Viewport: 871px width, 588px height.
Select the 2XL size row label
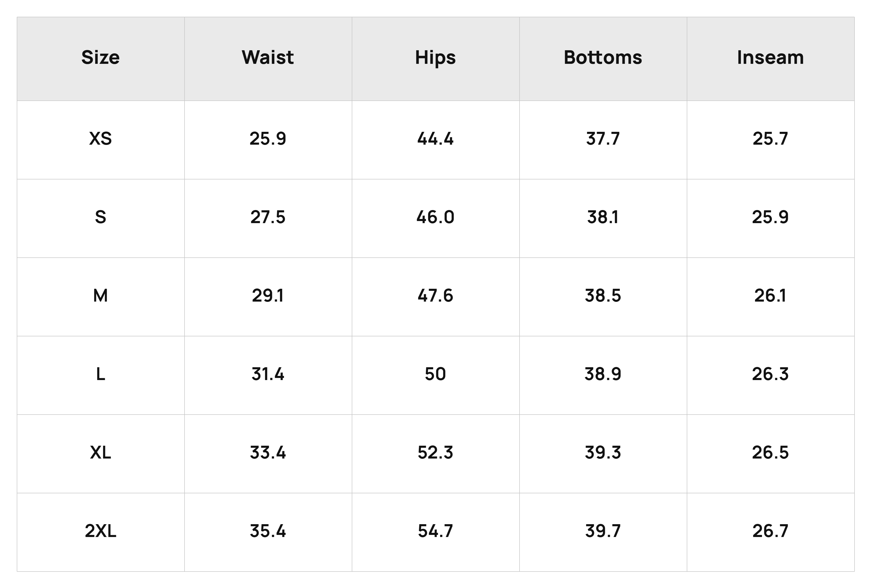point(100,531)
